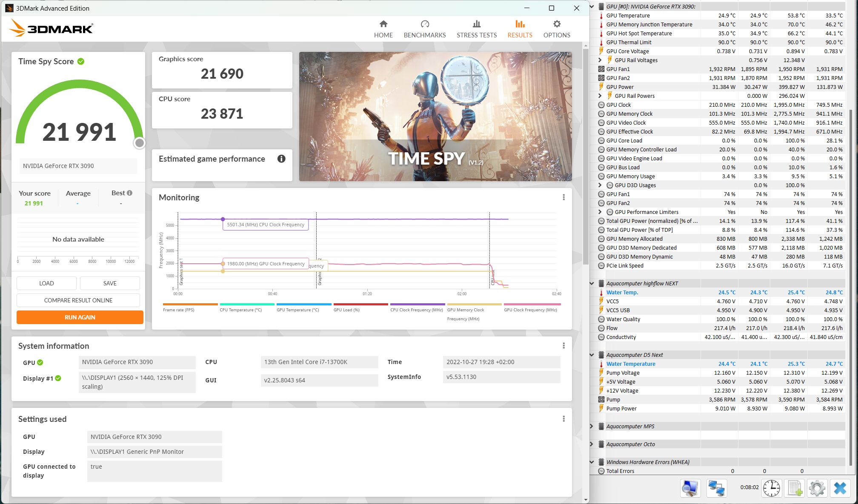
Task: Expand GPU Rail Voltages
Action: pos(600,60)
